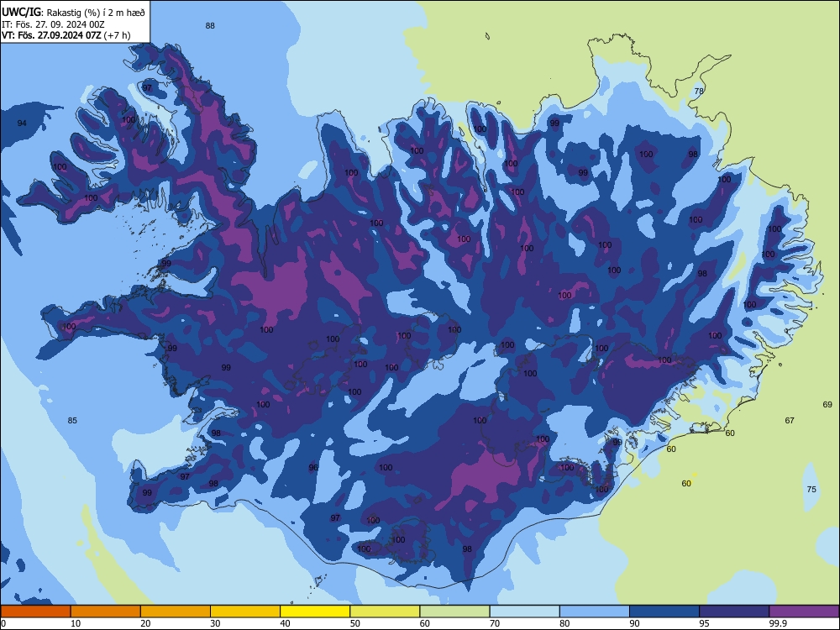Select the '40' legend scale label
Image resolution: width=840 pixels, height=630 pixels.
pyautogui.click(x=285, y=623)
